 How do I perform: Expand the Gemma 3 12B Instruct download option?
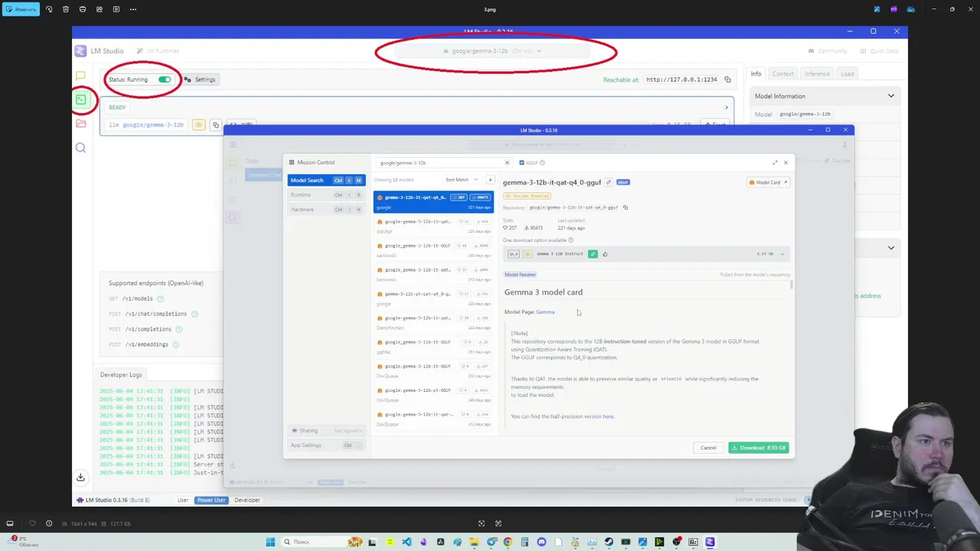[782, 254]
